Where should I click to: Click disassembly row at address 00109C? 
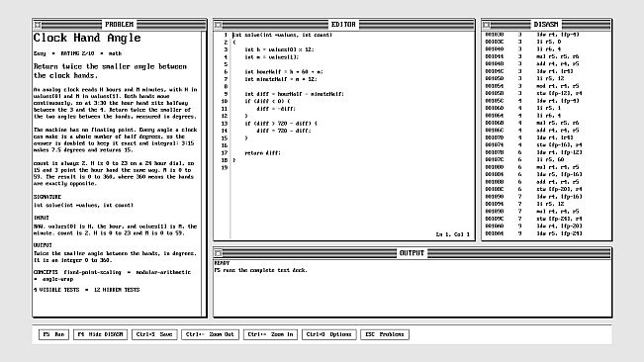coord(545,220)
